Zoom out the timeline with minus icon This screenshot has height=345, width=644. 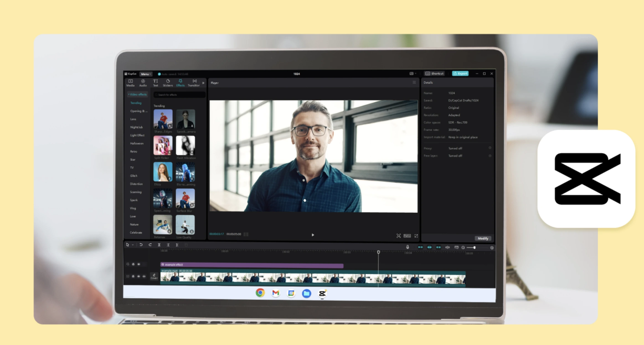coord(463,248)
